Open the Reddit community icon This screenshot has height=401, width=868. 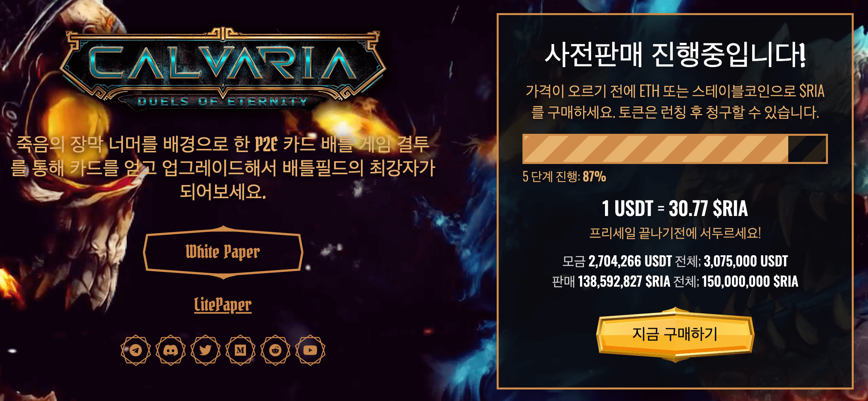[x=275, y=350]
